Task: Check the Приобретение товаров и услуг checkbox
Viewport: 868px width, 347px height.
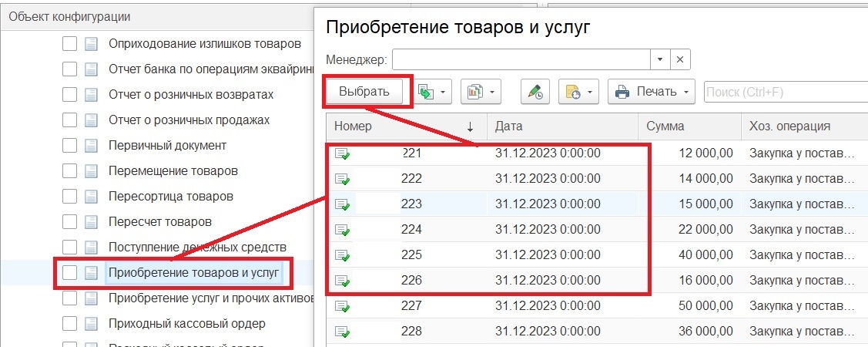Action: click(x=69, y=272)
